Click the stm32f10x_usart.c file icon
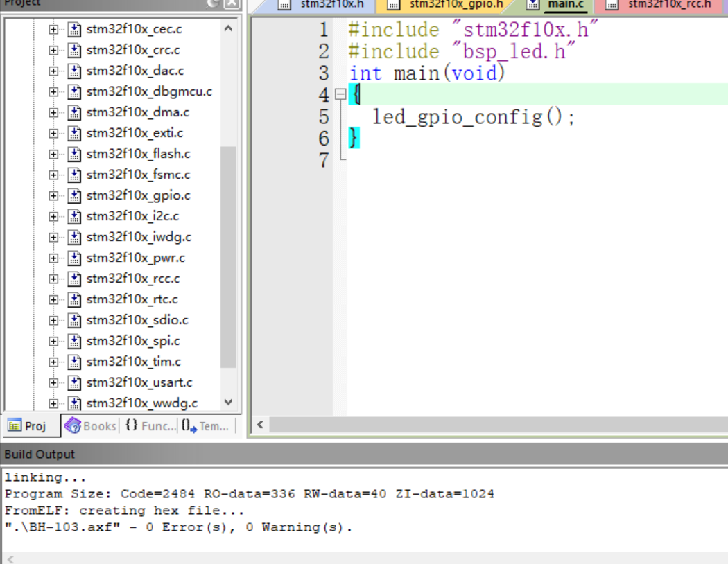The height and width of the screenshot is (564, 728). coord(74,382)
